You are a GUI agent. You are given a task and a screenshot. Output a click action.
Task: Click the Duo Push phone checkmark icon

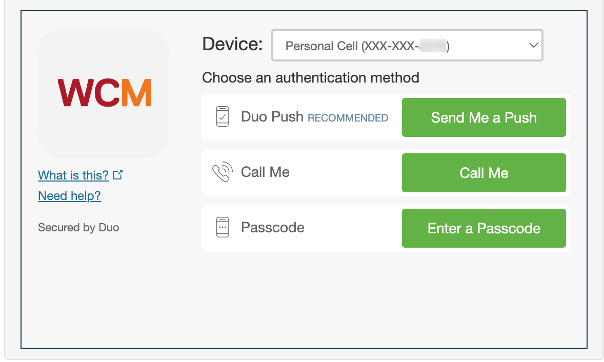[222, 117]
